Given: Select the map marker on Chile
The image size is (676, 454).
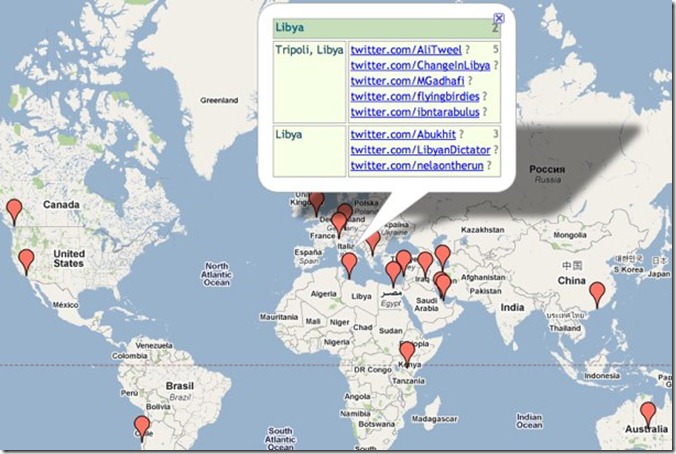Looking at the screenshot, I should 142,428.
